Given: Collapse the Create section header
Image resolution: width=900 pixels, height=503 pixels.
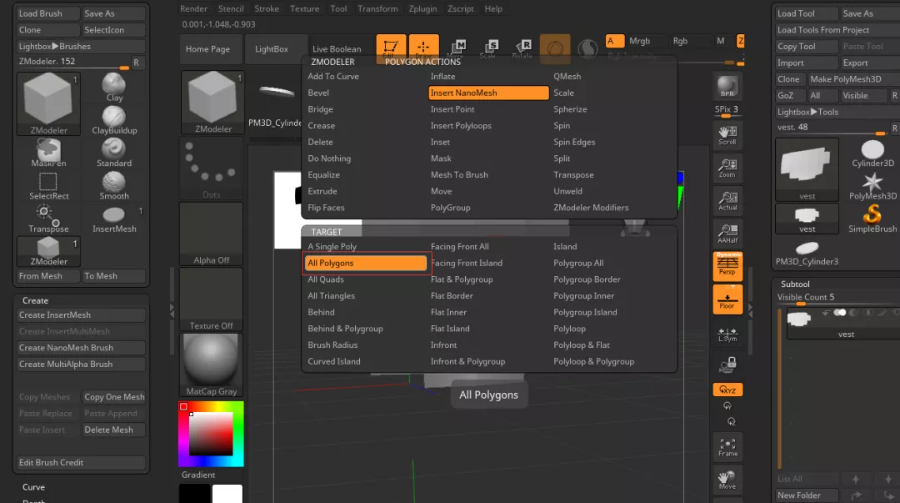Looking at the screenshot, I should 35,300.
